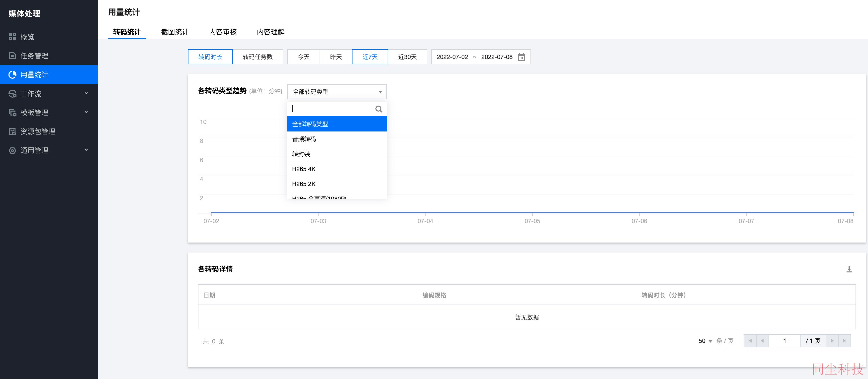Expand the 模板管理 submenu chevron
868x379 pixels.
(x=86, y=112)
